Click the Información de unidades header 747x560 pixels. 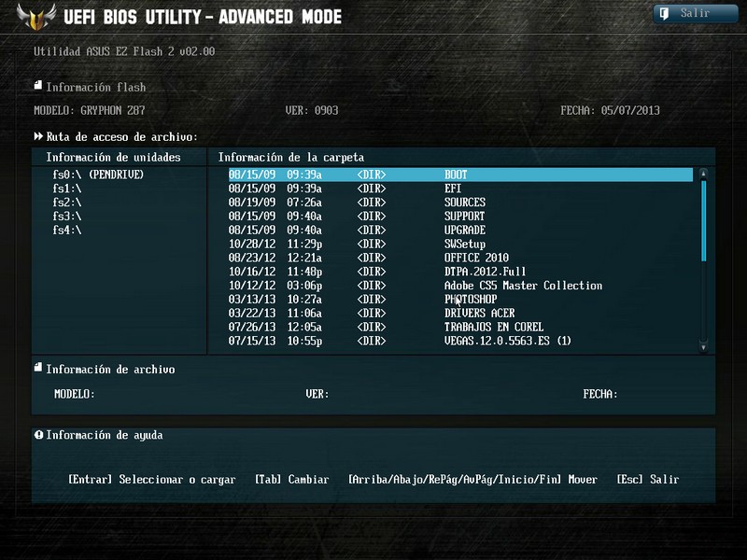[x=113, y=157]
